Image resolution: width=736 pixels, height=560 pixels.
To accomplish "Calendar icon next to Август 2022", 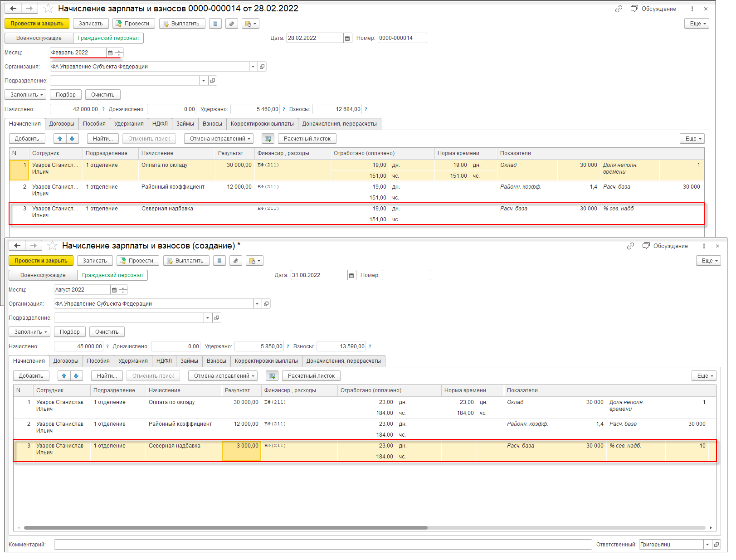I will [114, 290].
